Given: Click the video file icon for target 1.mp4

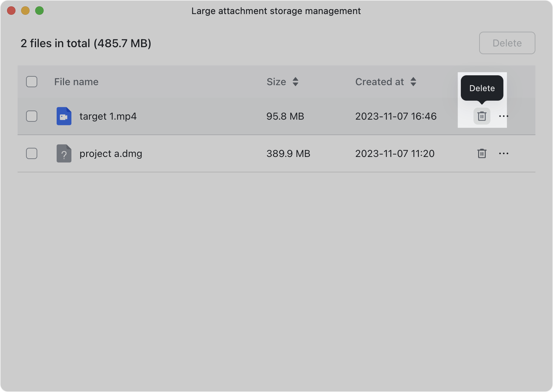Looking at the screenshot, I should click(64, 116).
